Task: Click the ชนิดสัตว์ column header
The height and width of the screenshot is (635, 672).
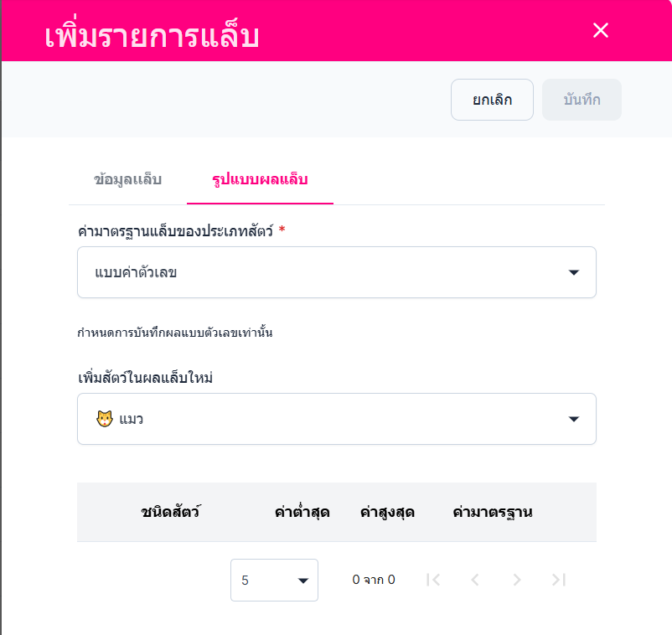Action: pyautogui.click(x=171, y=512)
